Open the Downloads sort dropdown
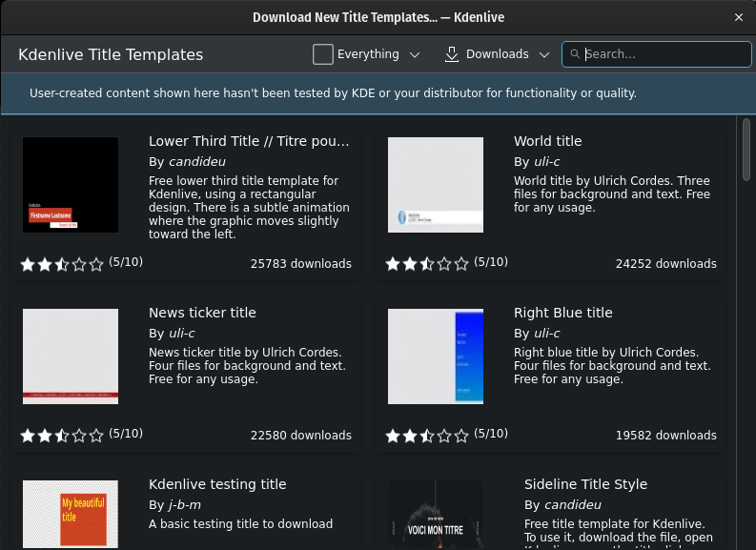 [x=497, y=54]
